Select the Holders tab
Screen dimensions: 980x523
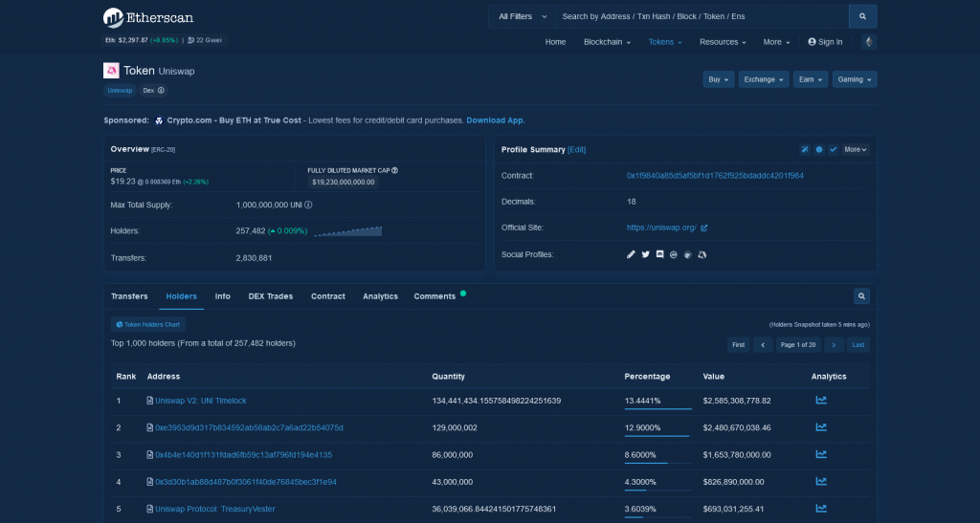pos(181,296)
